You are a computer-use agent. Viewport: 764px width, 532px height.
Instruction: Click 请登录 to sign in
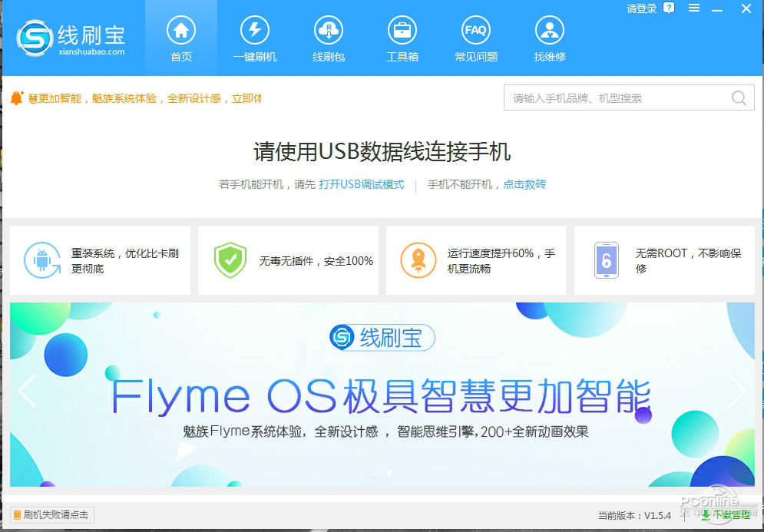pyautogui.click(x=641, y=8)
